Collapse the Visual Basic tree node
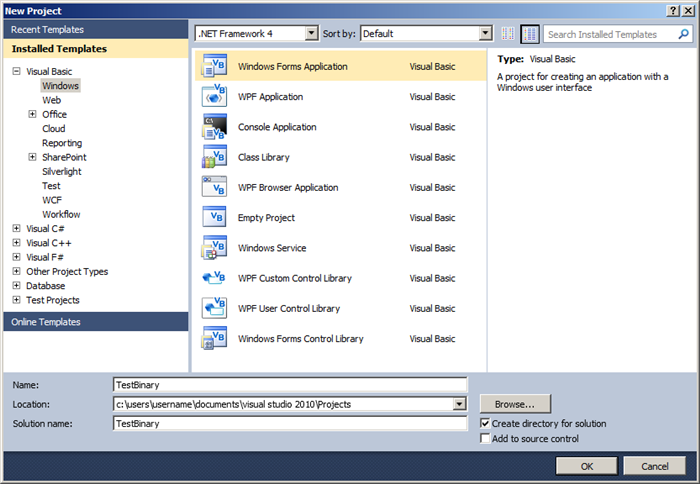 pyautogui.click(x=17, y=71)
